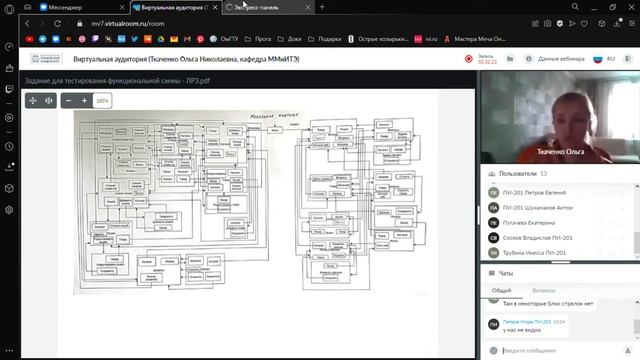This screenshot has height=360, width=640.
Task: Expand the Доки bookmarks folder
Action: [x=289, y=39]
